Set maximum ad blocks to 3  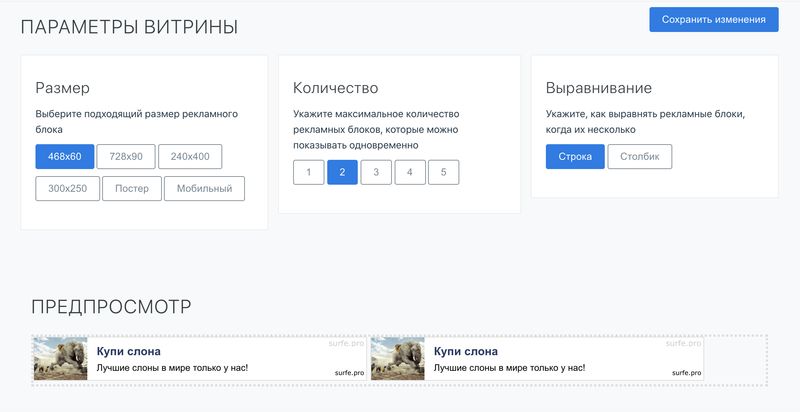pyautogui.click(x=376, y=172)
